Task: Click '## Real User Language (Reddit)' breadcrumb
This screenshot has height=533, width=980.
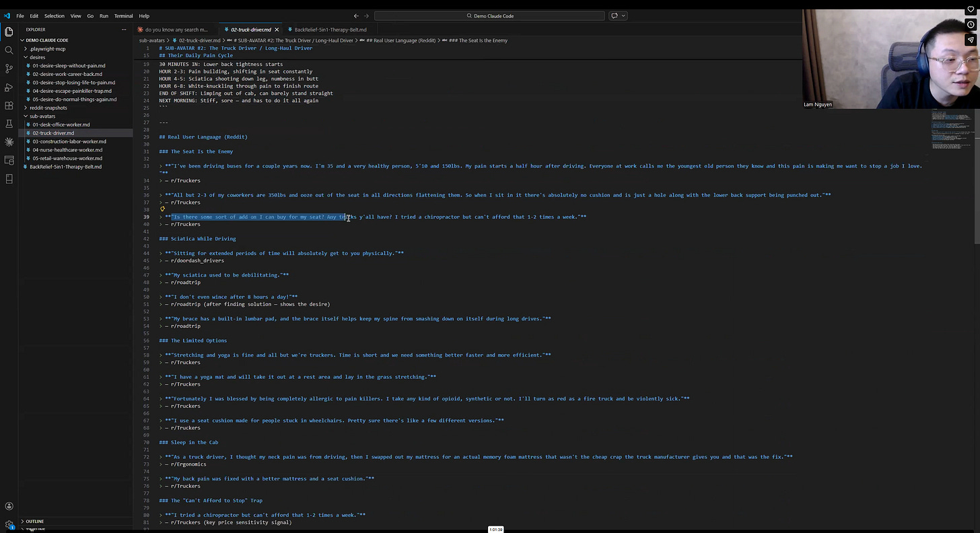Action: (x=398, y=40)
